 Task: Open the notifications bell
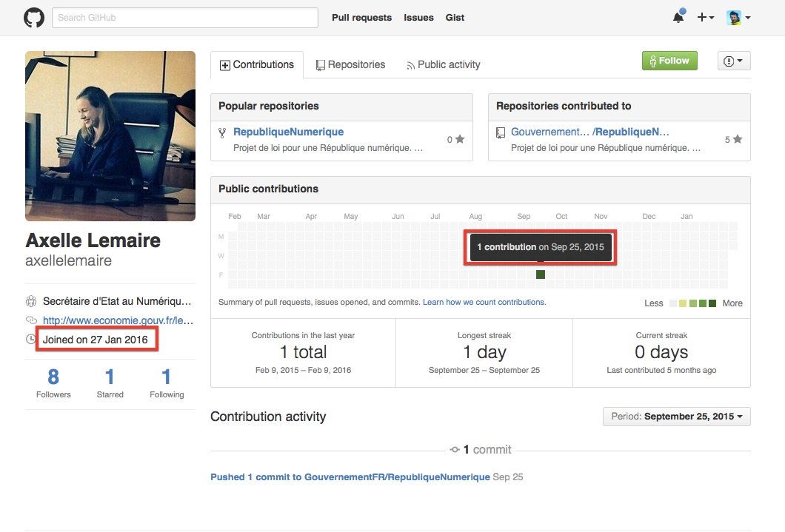678,18
